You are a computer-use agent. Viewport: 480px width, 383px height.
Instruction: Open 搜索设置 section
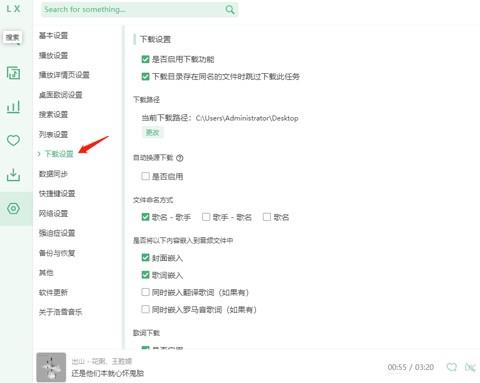tap(53, 114)
